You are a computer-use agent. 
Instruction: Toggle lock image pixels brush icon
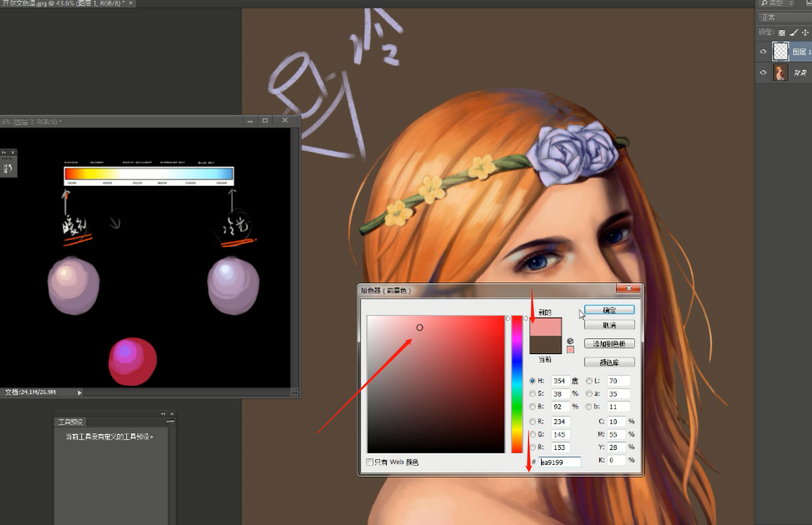click(x=794, y=32)
